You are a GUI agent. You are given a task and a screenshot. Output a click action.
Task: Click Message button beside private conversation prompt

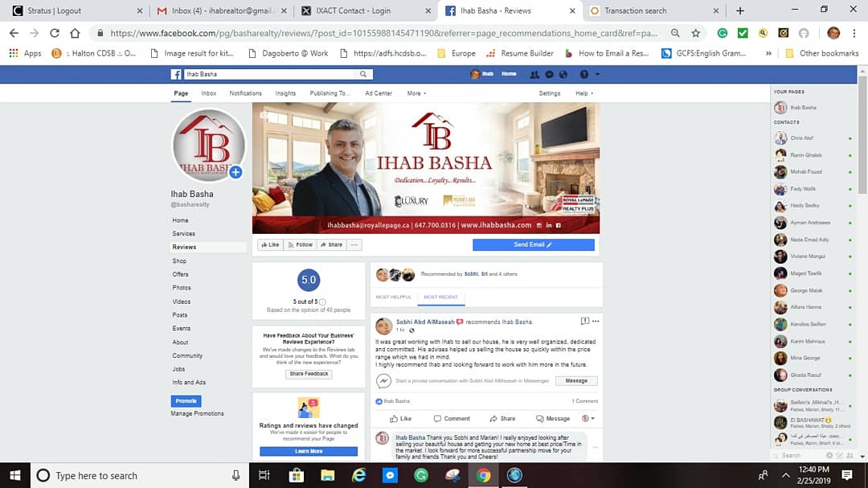(x=576, y=381)
